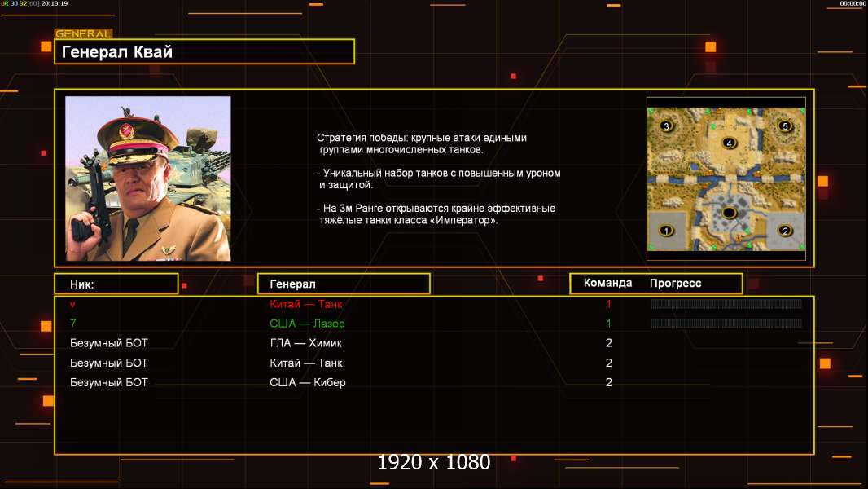Click start position marker 4 on minimap
This screenshot has width=868, height=489.
(729, 143)
